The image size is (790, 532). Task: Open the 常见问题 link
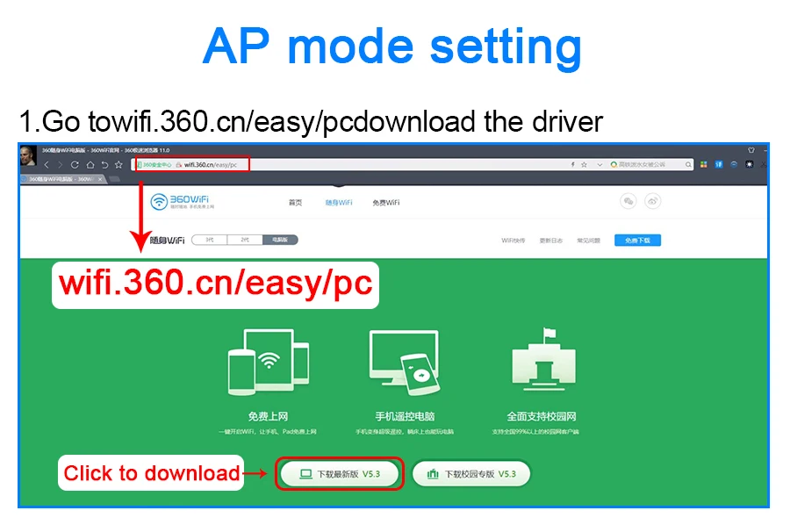click(x=588, y=241)
